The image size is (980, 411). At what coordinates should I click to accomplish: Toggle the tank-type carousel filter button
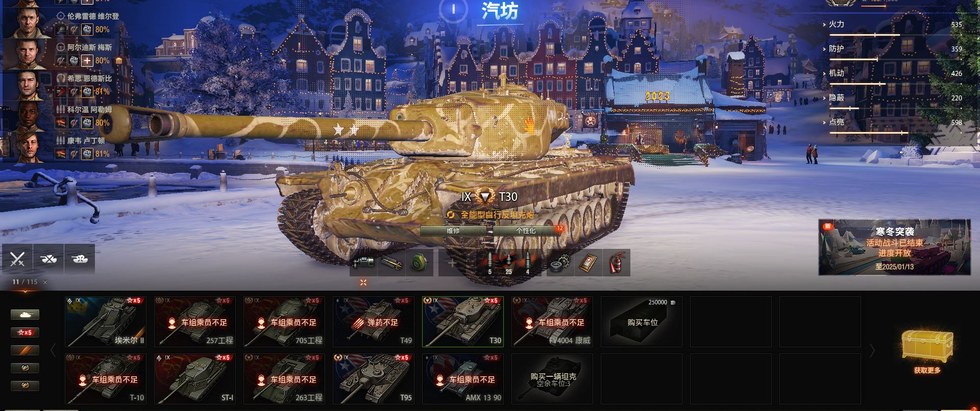click(x=25, y=315)
